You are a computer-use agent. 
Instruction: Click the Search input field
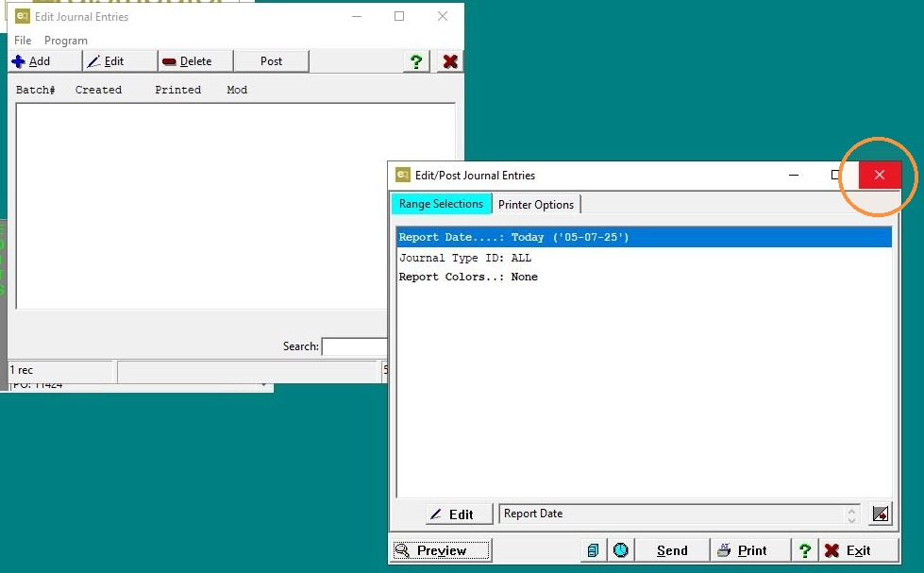point(354,346)
